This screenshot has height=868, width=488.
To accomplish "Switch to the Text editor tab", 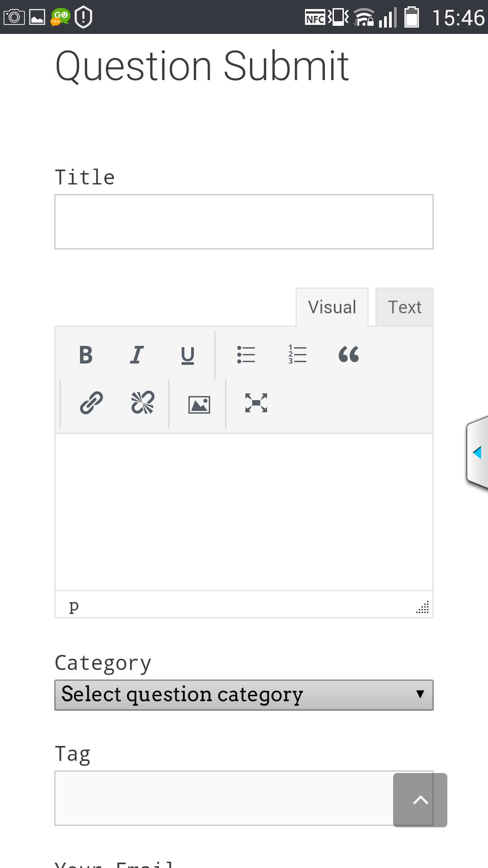I will pyautogui.click(x=404, y=307).
